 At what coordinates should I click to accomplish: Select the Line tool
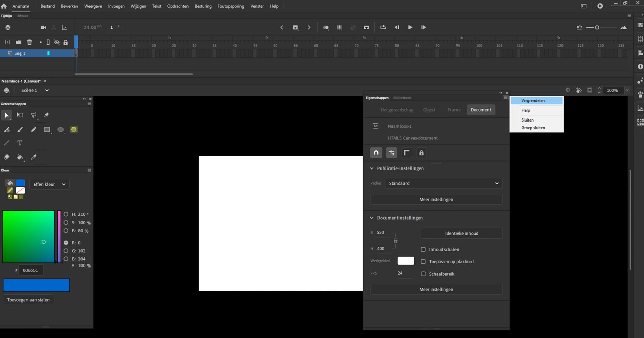coord(6,143)
